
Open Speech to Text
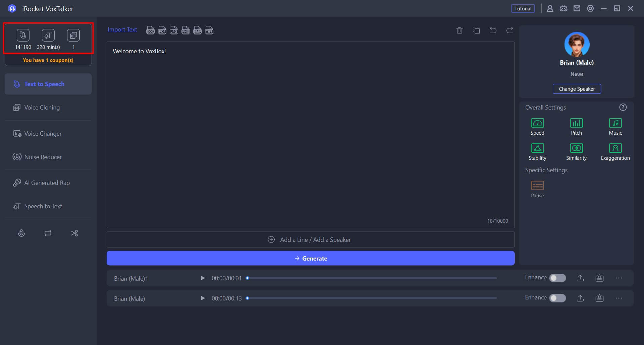(x=48, y=206)
